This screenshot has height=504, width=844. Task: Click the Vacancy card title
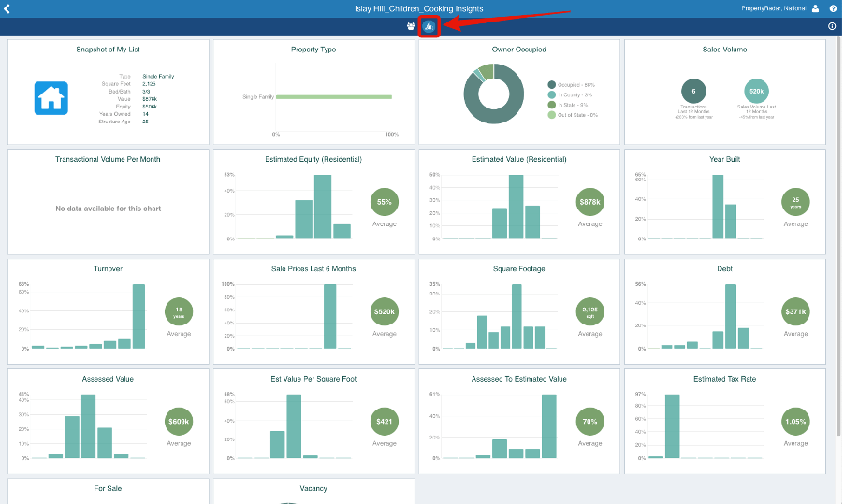pos(313,488)
